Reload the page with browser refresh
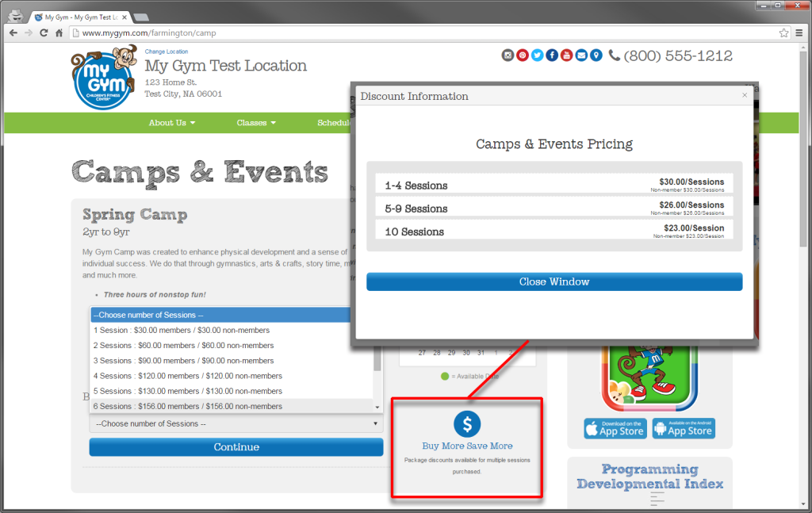Viewport: 812px width, 513px height. [x=44, y=33]
